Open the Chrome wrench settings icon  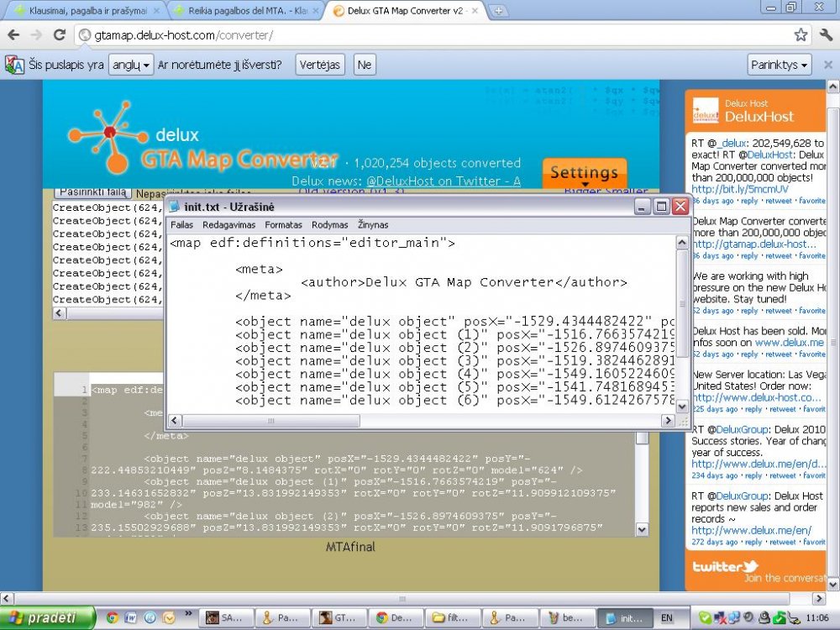pos(826,35)
